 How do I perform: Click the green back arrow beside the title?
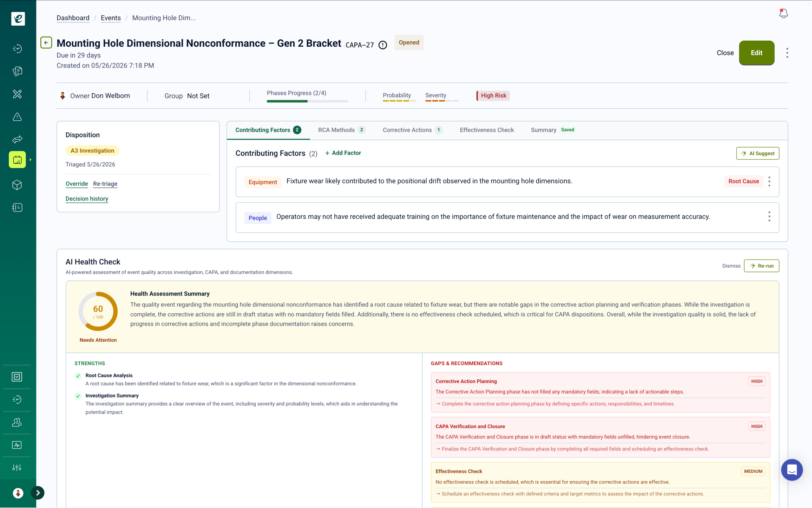tap(46, 43)
